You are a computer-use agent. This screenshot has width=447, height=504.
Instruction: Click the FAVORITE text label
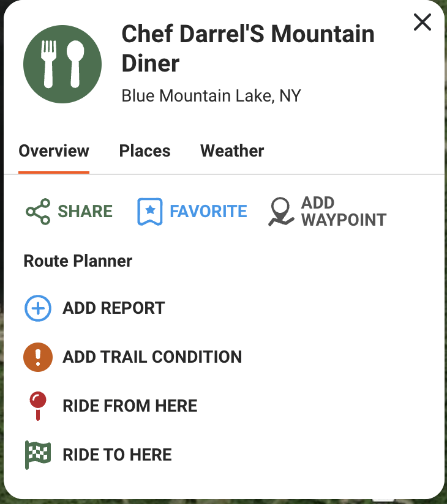coord(208,212)
